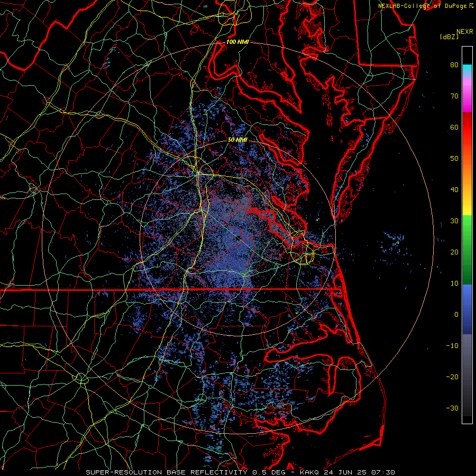Click the 80 value on dBZ scale
This screenshot has height=476, width=476.
point(454,65)
